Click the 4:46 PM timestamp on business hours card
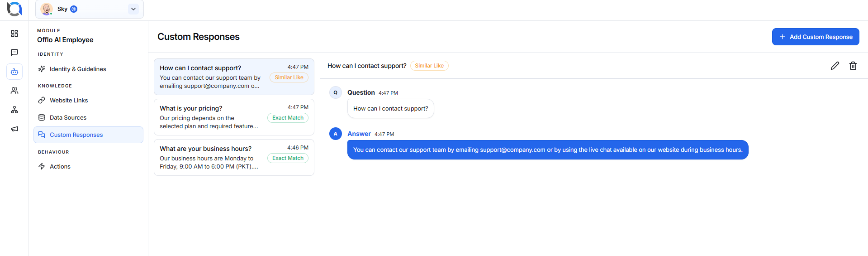Image resolution: width=868 pixels, height=256 pixels. click(x=298, y=148)
